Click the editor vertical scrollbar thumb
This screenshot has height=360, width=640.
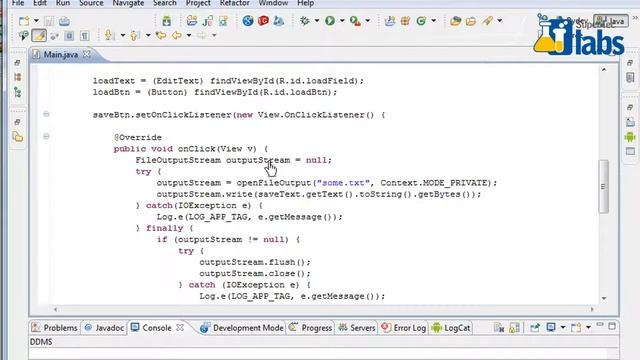click(x=603, y=186)
